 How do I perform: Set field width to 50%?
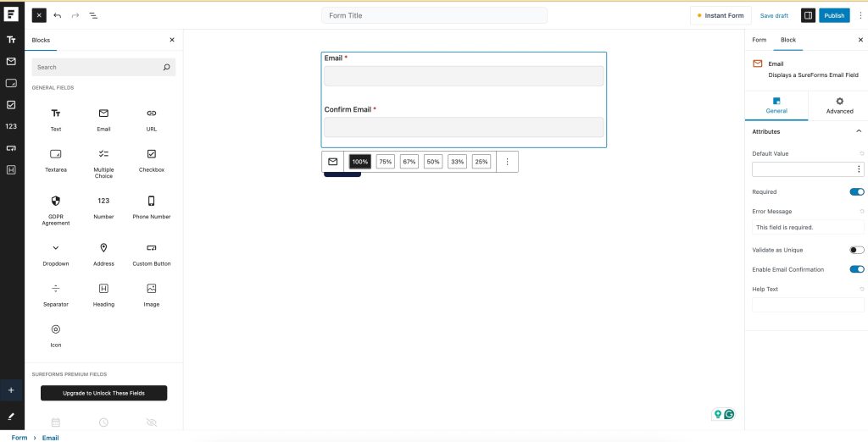433,162
